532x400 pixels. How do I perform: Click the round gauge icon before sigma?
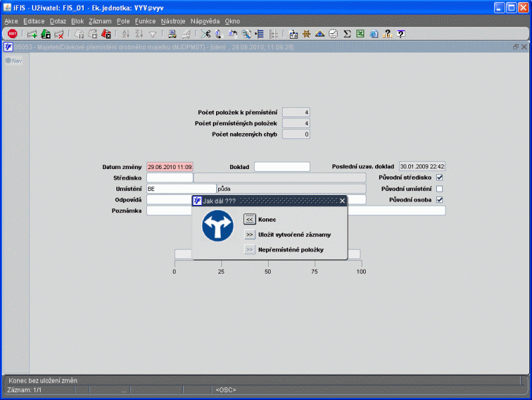334,34
